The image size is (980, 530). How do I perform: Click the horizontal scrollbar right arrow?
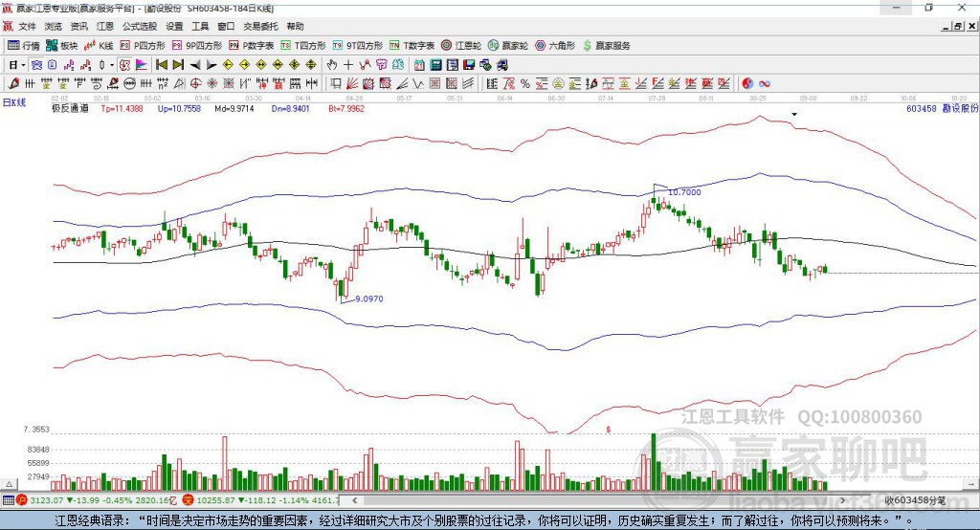tap(842, 500)
